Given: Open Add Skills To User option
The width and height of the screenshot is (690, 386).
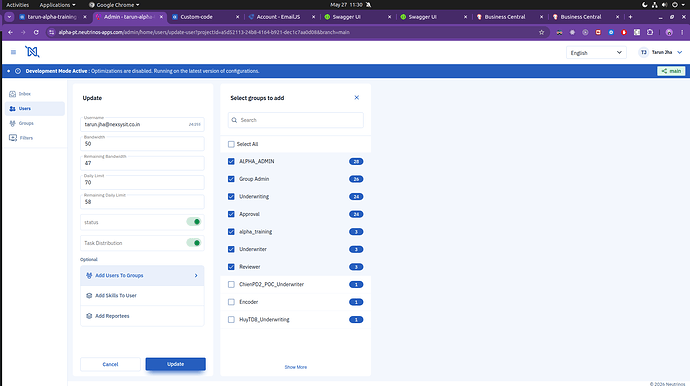Looking at the screenshot, I should 142,296.
